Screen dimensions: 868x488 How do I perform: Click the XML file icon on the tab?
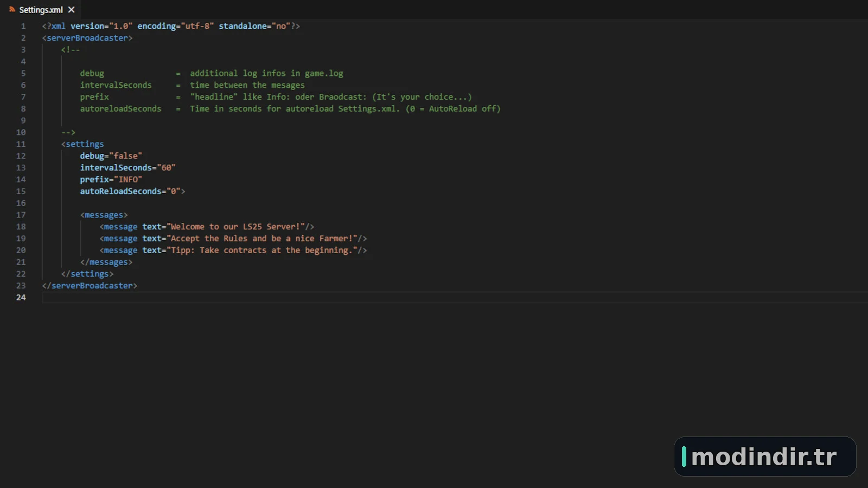pos(12,10)
